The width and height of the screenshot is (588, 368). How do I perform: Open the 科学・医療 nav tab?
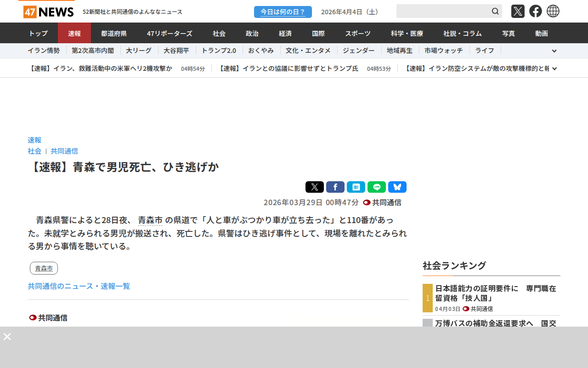point(407,33)
